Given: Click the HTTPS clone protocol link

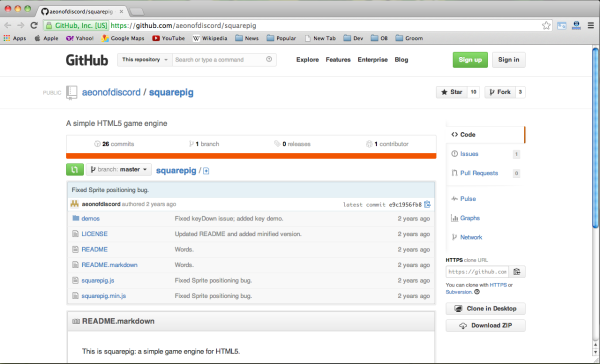Looking at the screenshot, I should (498, 285).
